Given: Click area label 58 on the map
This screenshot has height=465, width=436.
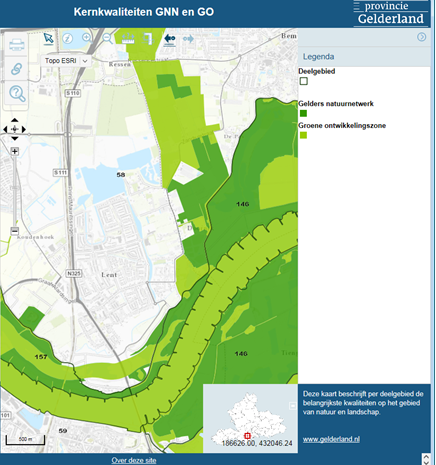Looking at the screenshot, I should tap(121, 175).
